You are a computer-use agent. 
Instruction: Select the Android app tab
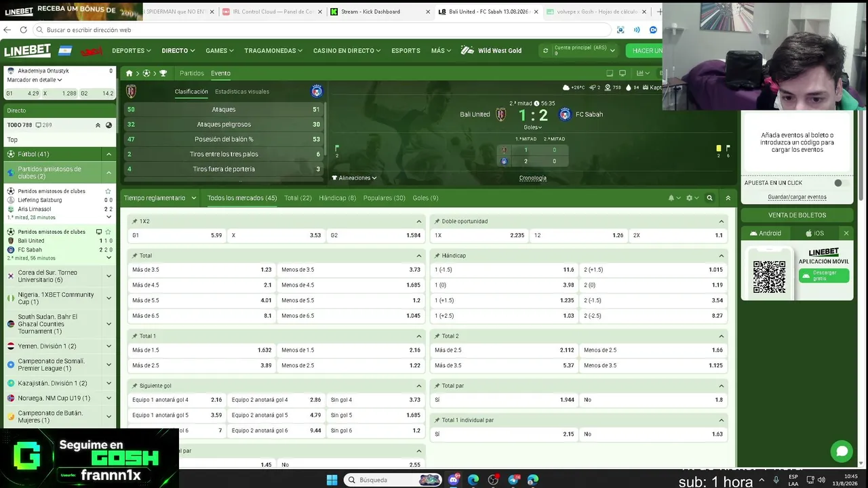click(x=766, y=233)
